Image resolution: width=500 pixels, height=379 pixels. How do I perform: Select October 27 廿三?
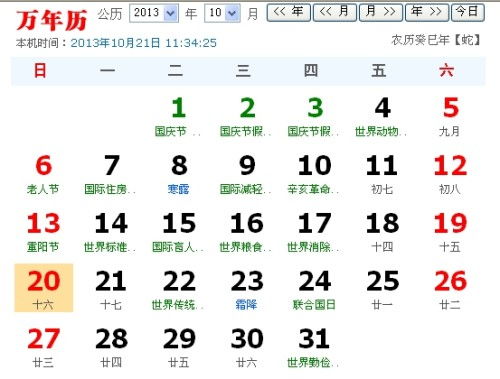tap(43, 347)
